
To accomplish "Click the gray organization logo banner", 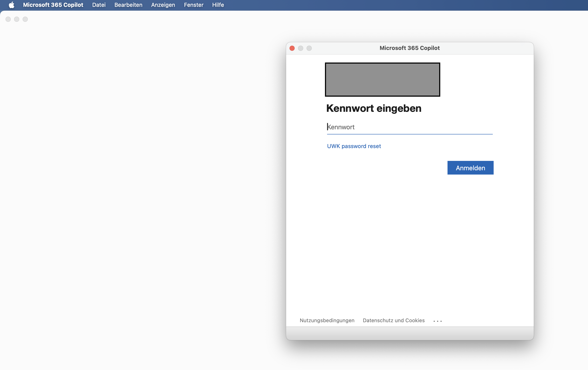I will (382, 79).
